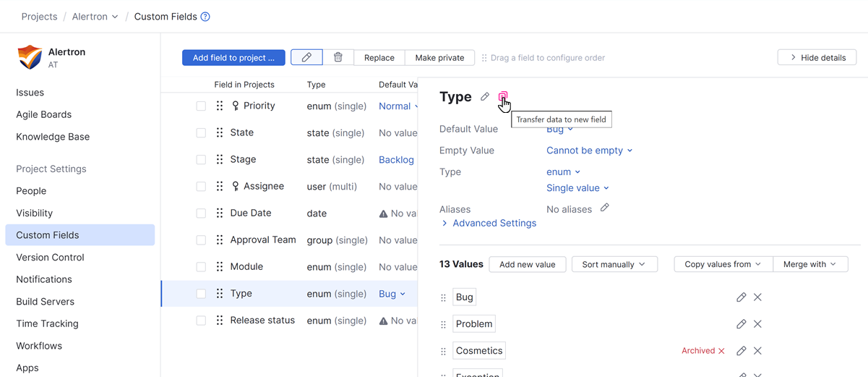
Task: Open the Cannot be empty dropdown
Action: pos(589,151)
